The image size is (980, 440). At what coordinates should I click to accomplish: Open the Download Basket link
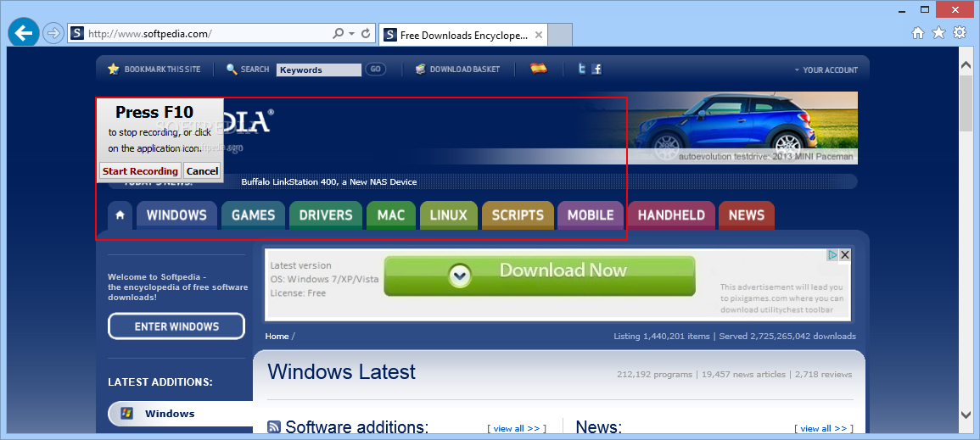point(465,70)
